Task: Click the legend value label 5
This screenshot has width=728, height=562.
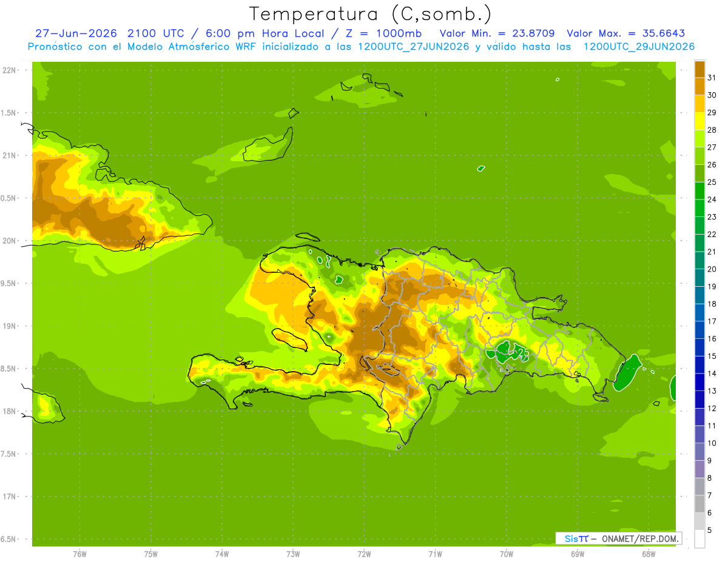Action: [x=710, y=530]
